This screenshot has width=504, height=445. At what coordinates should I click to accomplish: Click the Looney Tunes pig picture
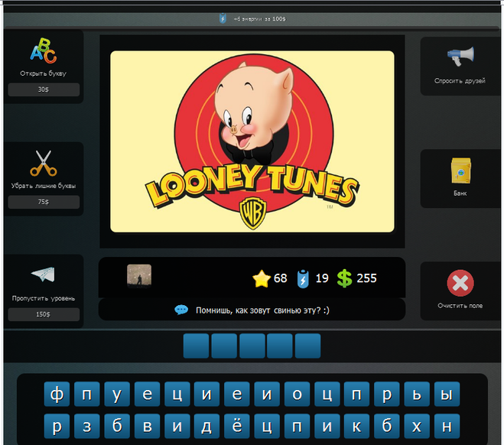(252, 141)
